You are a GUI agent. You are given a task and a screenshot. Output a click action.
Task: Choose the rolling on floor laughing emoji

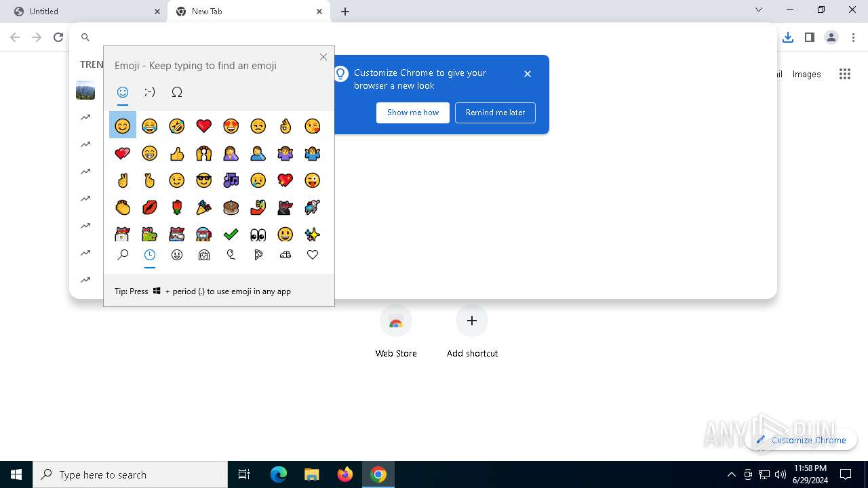[x=177, y=125]
